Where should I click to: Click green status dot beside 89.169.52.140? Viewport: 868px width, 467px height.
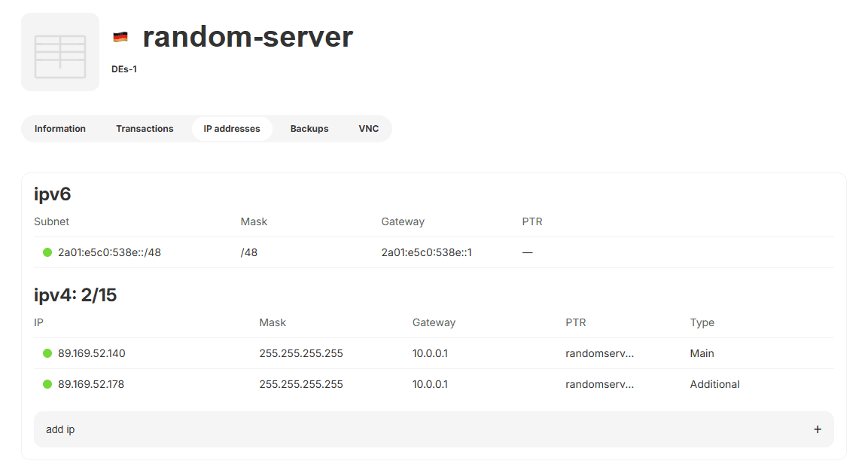(47, 353)
